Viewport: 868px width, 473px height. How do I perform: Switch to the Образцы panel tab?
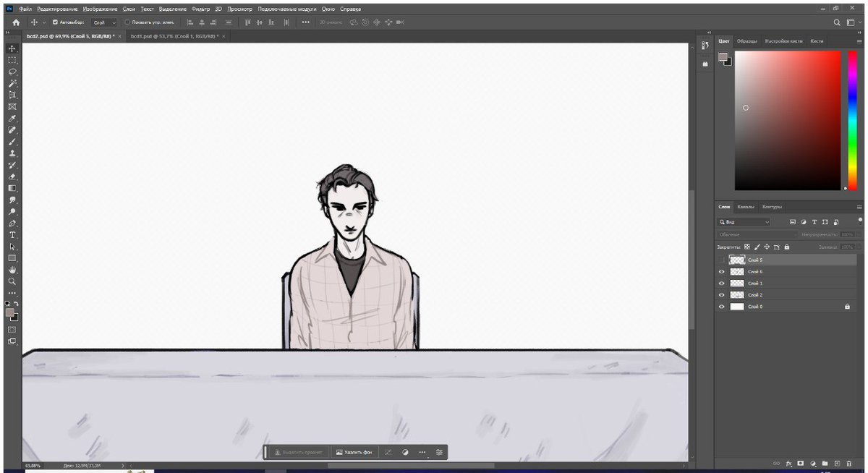coord(746,41)
